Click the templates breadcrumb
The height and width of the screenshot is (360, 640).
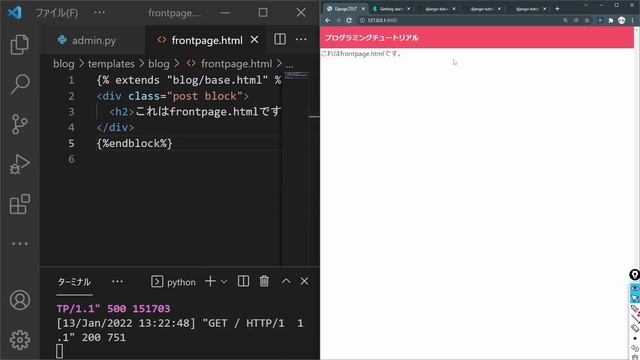pos(111,64)
